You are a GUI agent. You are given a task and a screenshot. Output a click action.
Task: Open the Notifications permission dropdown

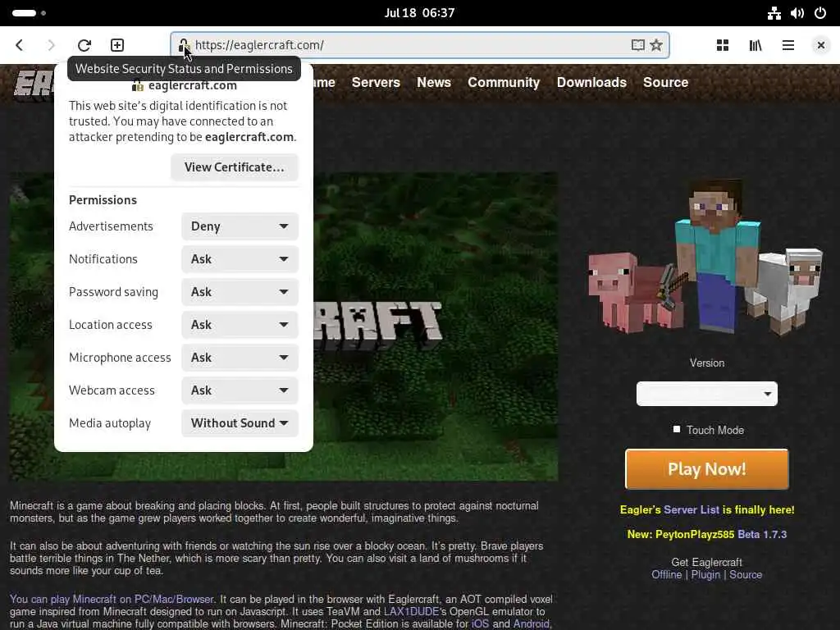click(x=240, y=258)
